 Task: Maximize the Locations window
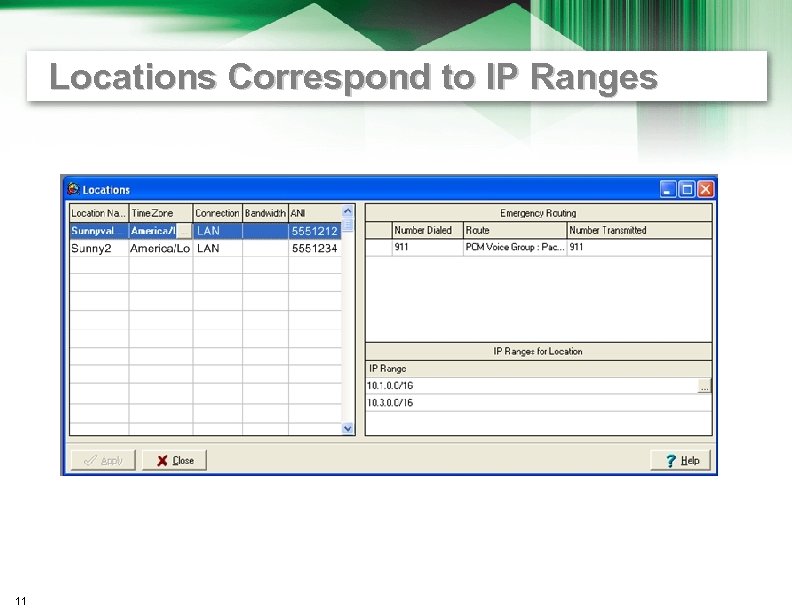[686, 189]
